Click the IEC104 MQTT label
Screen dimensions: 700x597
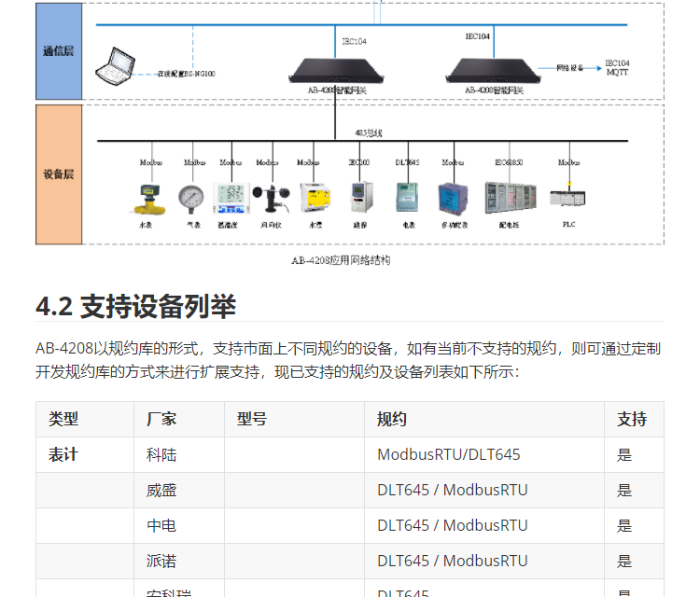[x=617, y=67]
